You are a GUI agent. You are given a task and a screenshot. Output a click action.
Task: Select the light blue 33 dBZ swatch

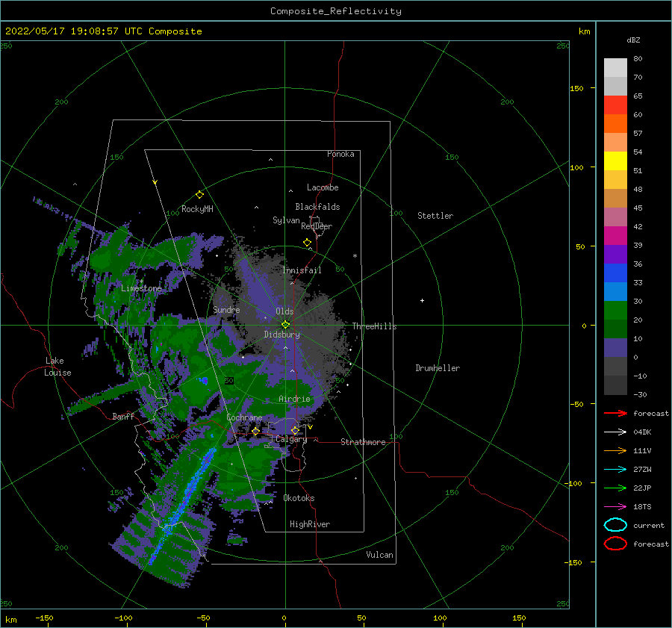click(615, 291)
